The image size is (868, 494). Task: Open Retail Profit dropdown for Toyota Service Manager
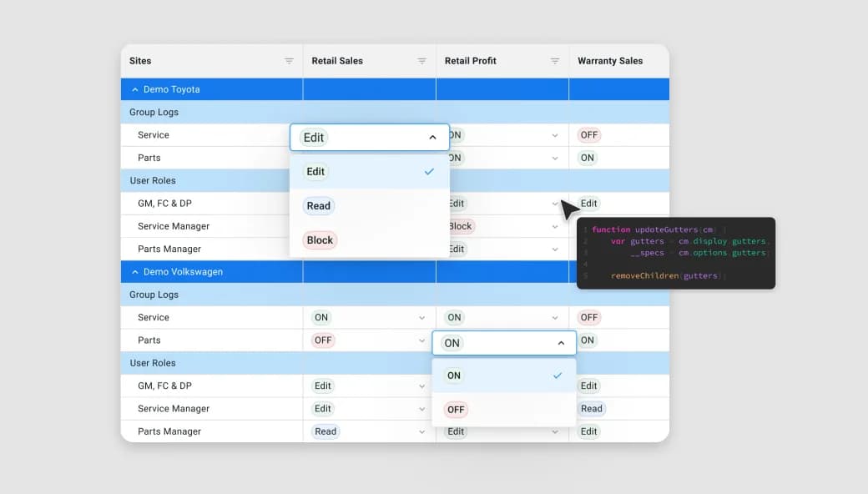555,226
